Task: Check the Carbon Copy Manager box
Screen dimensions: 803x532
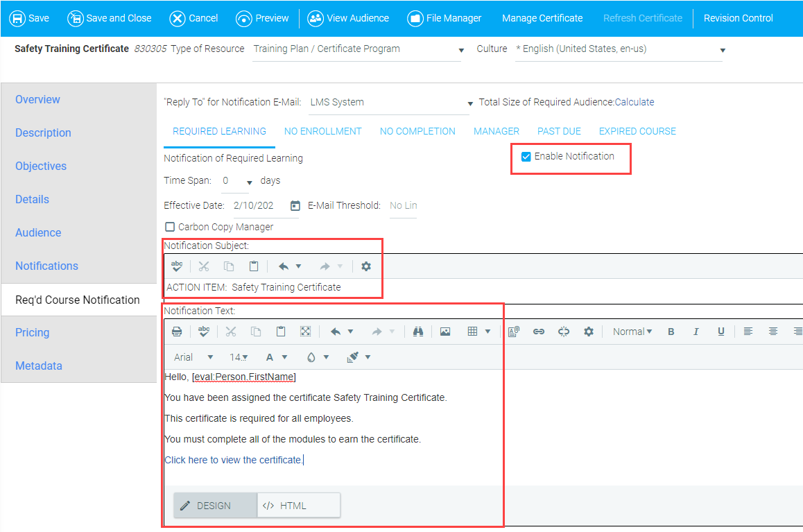Action: pyautogui.click(x=170, y=227)
